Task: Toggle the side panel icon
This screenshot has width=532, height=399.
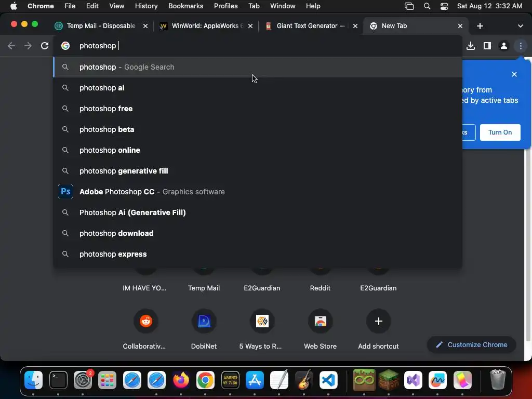Action: point(487,46)
